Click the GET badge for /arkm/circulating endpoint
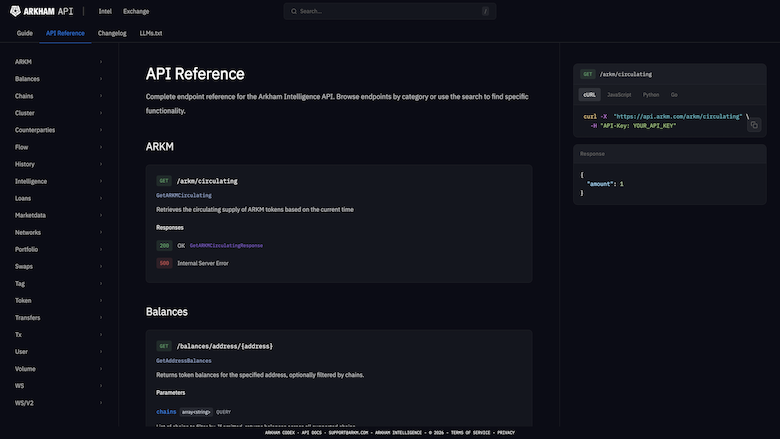This screenshot has height=439, width=780. [164, 181]
